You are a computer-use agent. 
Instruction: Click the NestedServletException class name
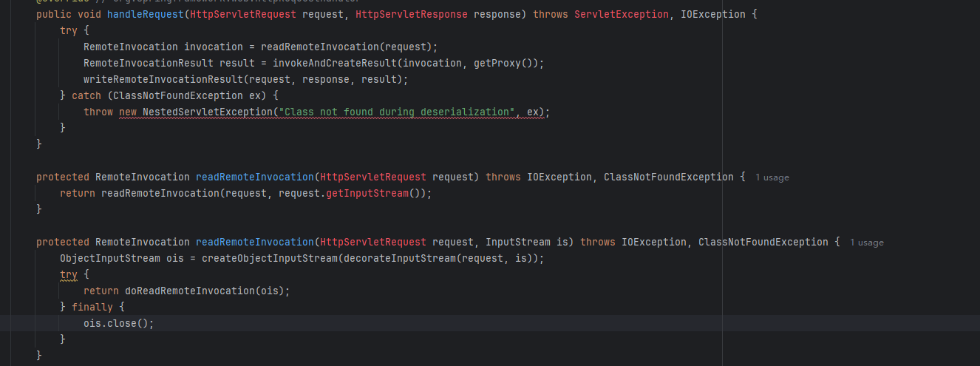coord(208,112)
